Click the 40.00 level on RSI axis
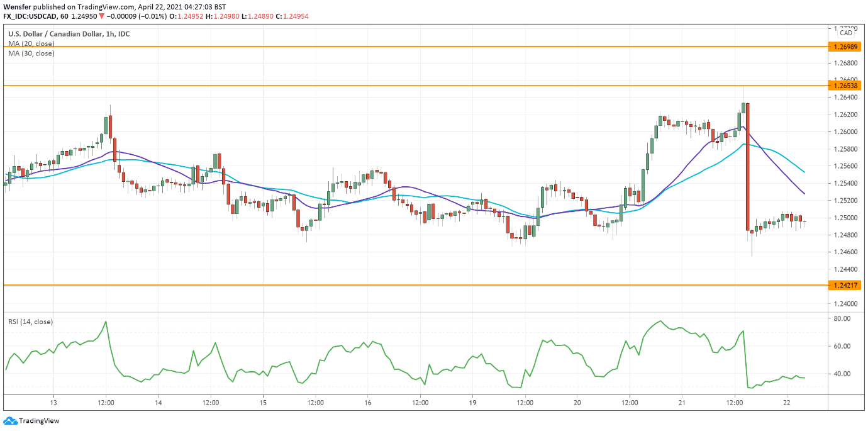The width and height of the screenshot is (868, 431). pos(842,374)
